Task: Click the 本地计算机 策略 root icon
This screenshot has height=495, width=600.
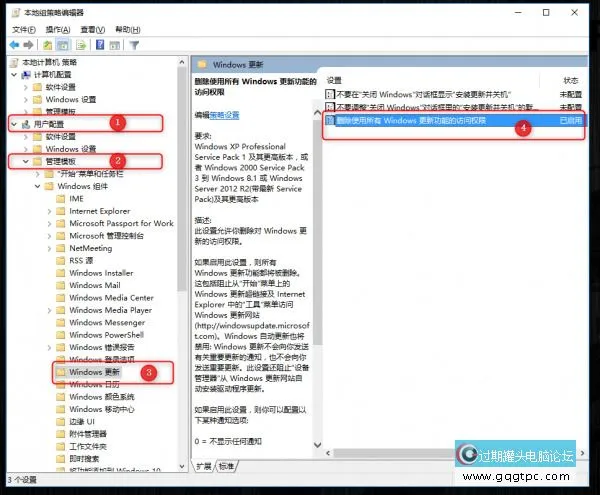Action: [15, 62]
